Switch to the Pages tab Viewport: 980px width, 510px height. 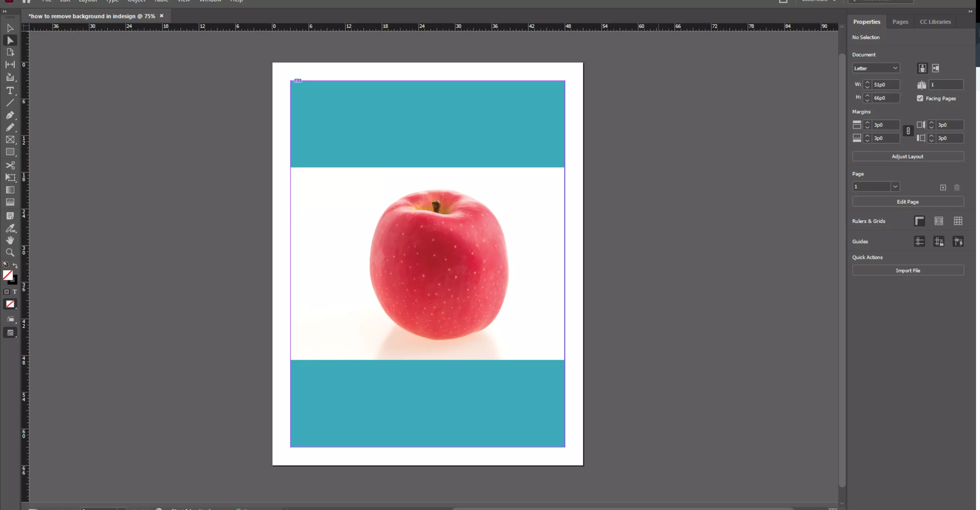[x=900, y=22]
